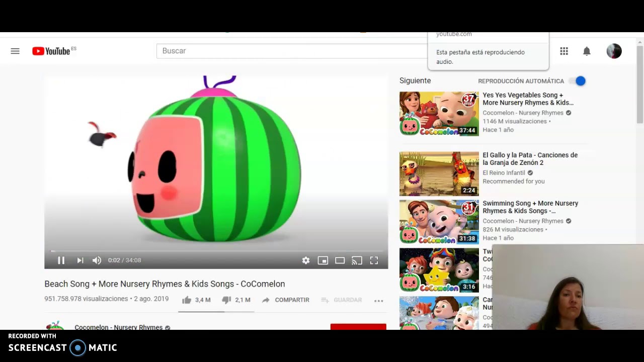Viewport: 644px width, 362px height.
Task: Go to the YouTube home logo
Action: click(51, 51)
